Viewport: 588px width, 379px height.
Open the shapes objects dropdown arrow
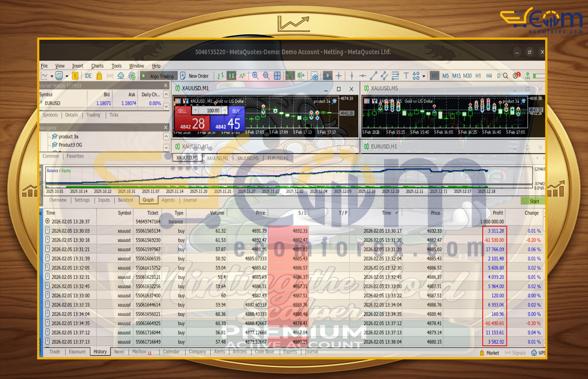point(424,76)
